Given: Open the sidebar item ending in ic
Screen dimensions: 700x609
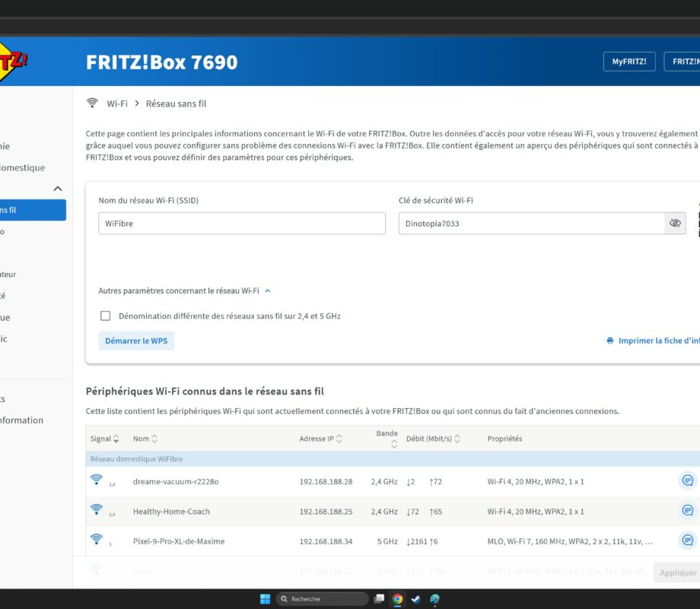Looking at the screenshot, I should (x=4, y=339).
